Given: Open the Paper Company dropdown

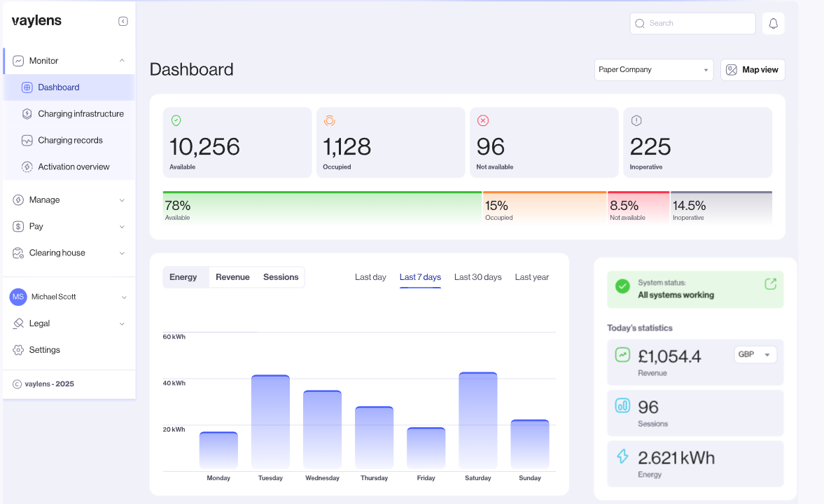Looking at the screenshot, I should pyautogui.click(x=654, y=70).
